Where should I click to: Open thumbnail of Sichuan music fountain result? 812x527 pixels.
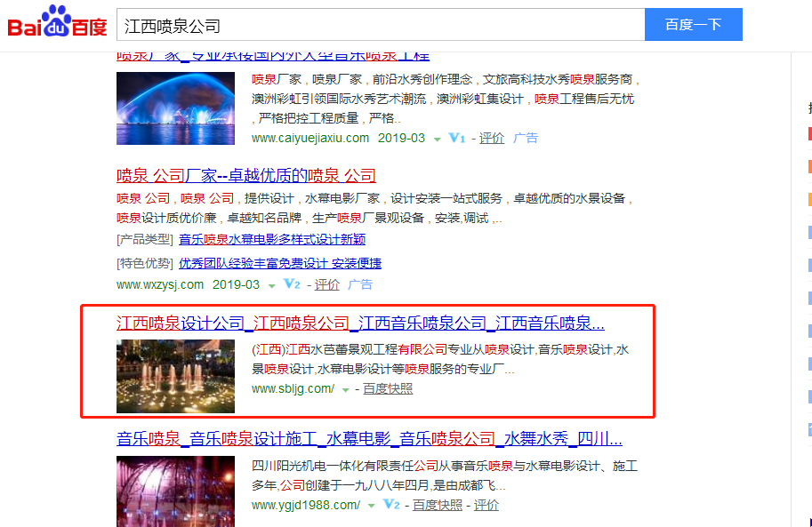coord(175,491)
